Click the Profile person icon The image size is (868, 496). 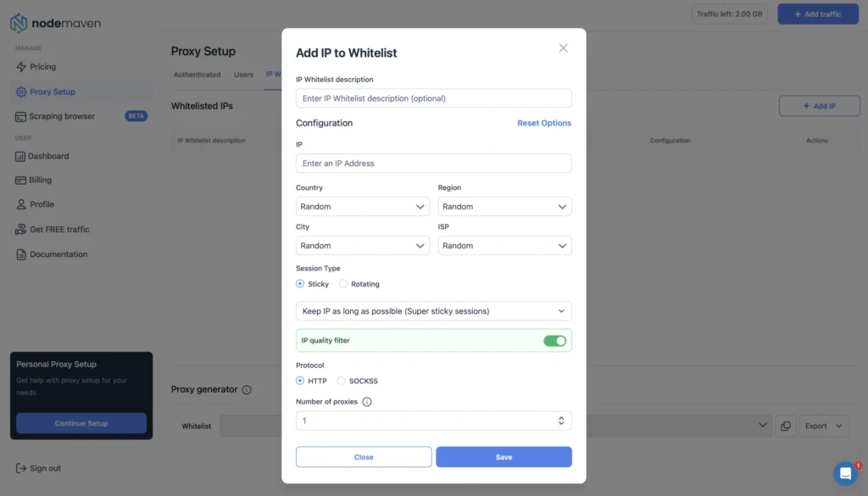coord(21,204)
